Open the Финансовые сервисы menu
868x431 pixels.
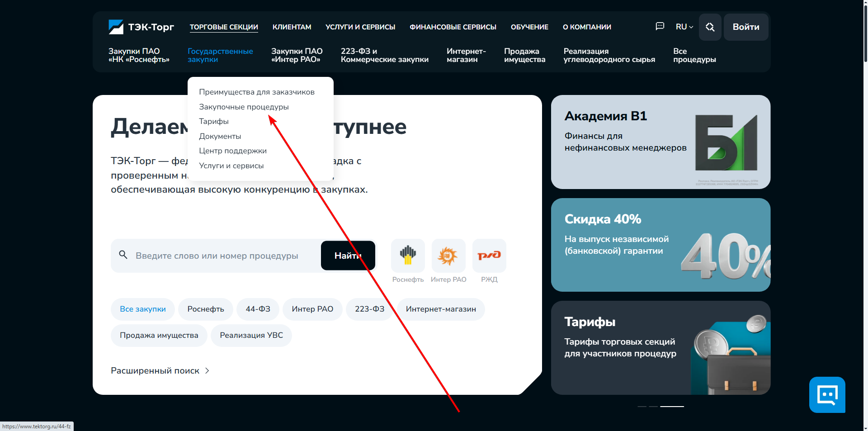453,27
